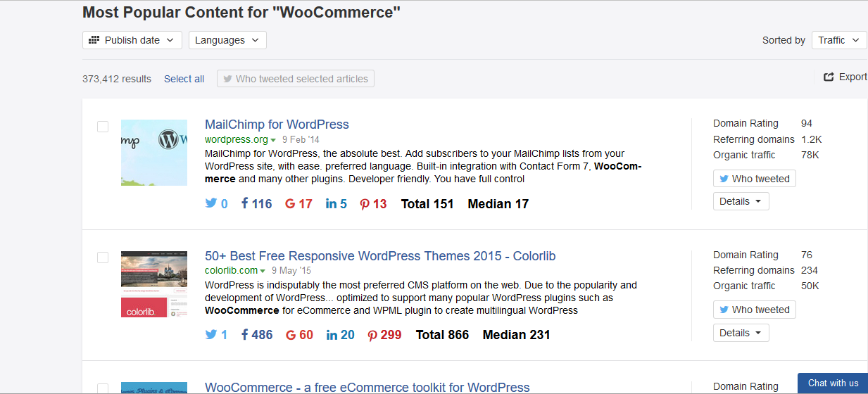The height and width of the screenshot is (394, 868).
Task: Open MailChimp for WordPress article link
Action: tap(277, 125)
